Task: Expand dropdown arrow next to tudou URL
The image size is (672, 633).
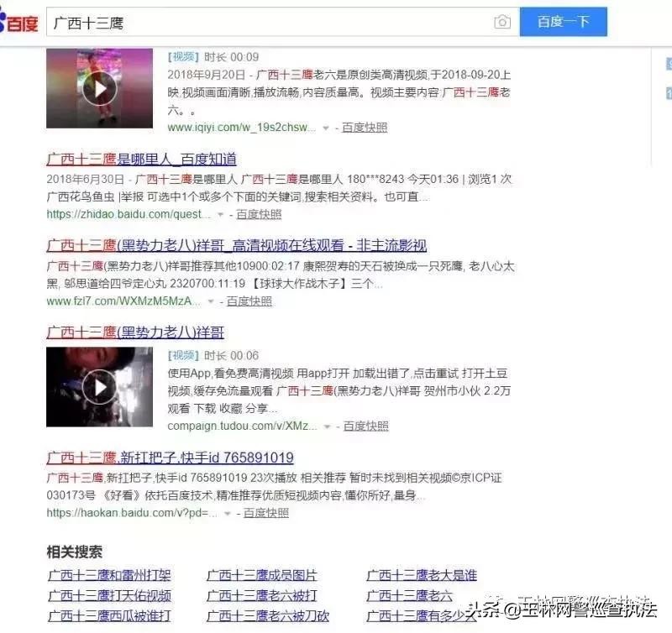Action: (x=328, y=426)
